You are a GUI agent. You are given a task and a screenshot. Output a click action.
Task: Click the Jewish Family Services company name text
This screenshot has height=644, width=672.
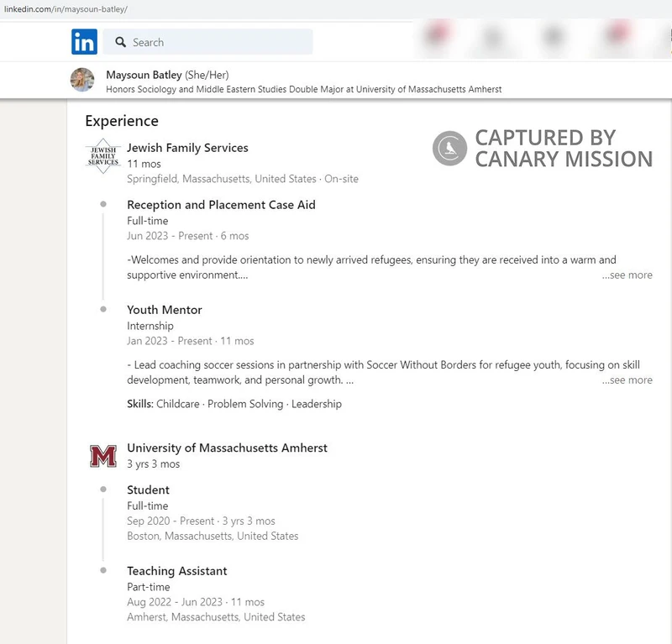pos(186,147)
